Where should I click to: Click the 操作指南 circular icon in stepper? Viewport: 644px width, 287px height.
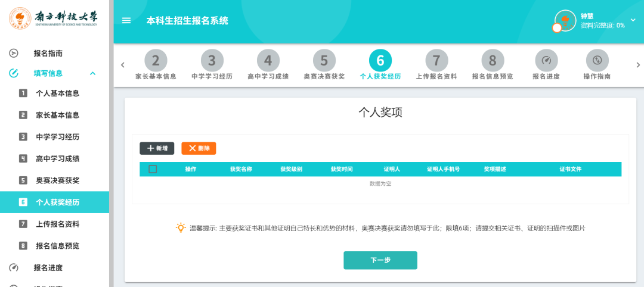(x=597, y=61)
